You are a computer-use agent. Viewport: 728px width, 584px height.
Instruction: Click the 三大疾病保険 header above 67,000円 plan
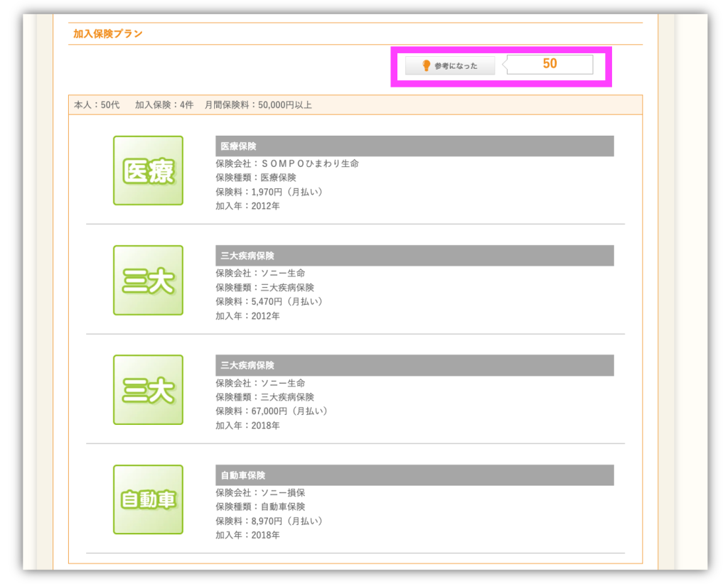(x=414, y=365)
